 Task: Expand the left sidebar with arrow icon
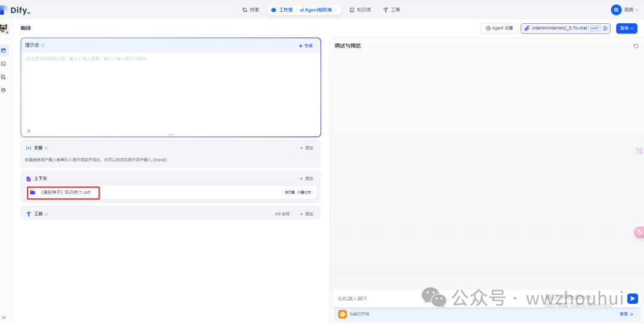[4, 317]
